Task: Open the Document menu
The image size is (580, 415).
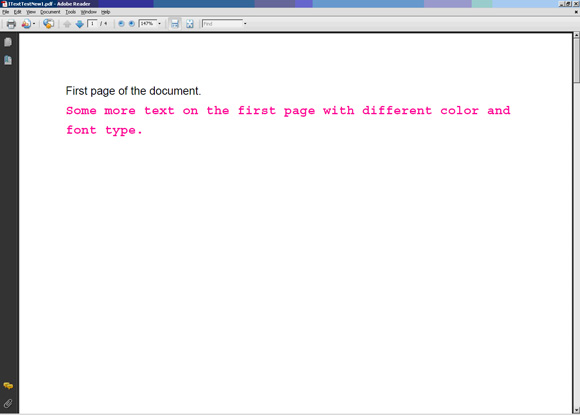Action: pyautogui.click(x=50, y=12)
